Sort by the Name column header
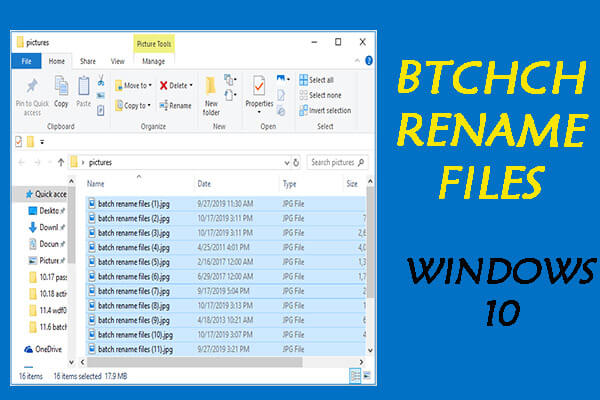The width and height of the screenshot is (600, 400). tap(96, 184)
